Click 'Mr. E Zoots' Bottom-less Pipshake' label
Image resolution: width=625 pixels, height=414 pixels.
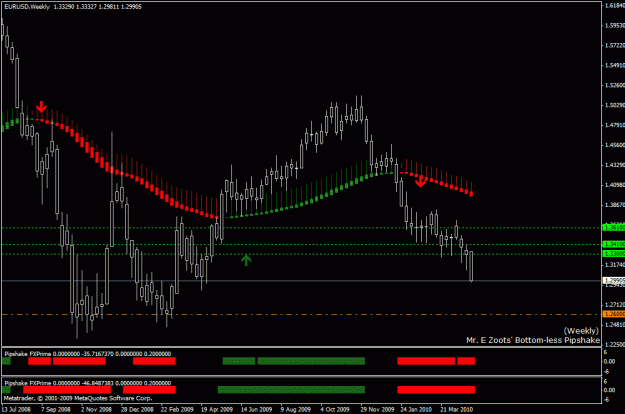coord(533,340)
